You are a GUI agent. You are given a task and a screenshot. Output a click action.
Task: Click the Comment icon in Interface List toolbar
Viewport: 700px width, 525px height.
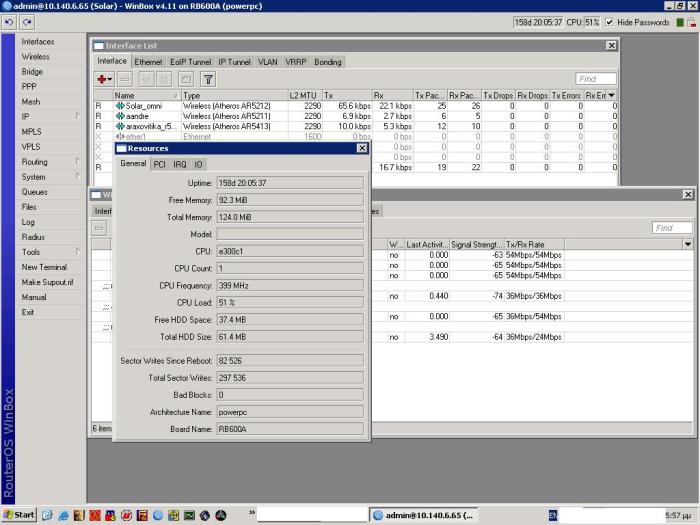point(186,79)
